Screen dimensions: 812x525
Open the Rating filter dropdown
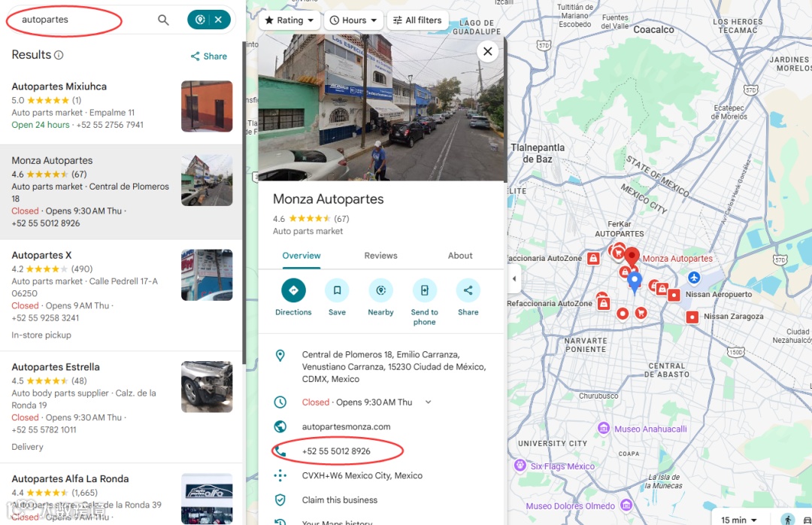(289, 20)
